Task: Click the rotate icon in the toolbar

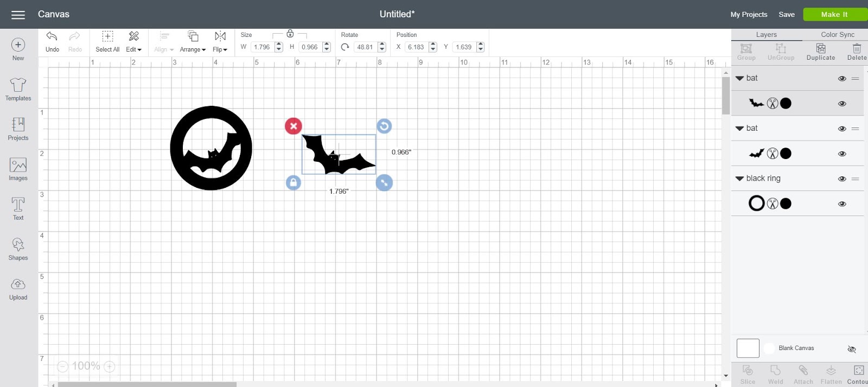Action: (345, 47)
